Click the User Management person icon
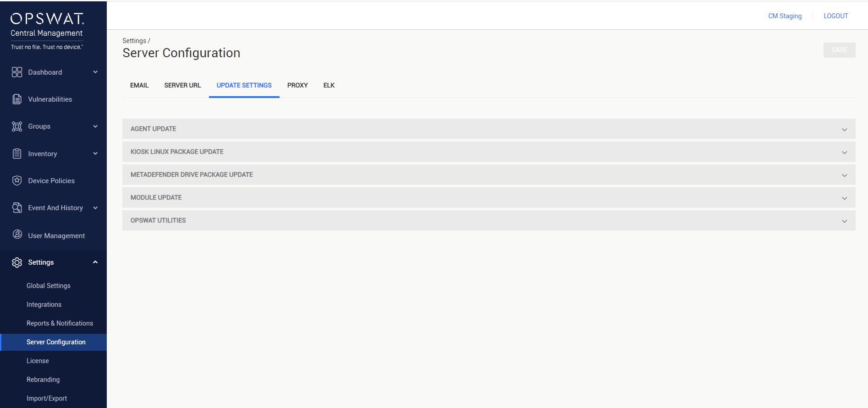Viewport: 868px width, 408px height. click(x=17, y=234)
